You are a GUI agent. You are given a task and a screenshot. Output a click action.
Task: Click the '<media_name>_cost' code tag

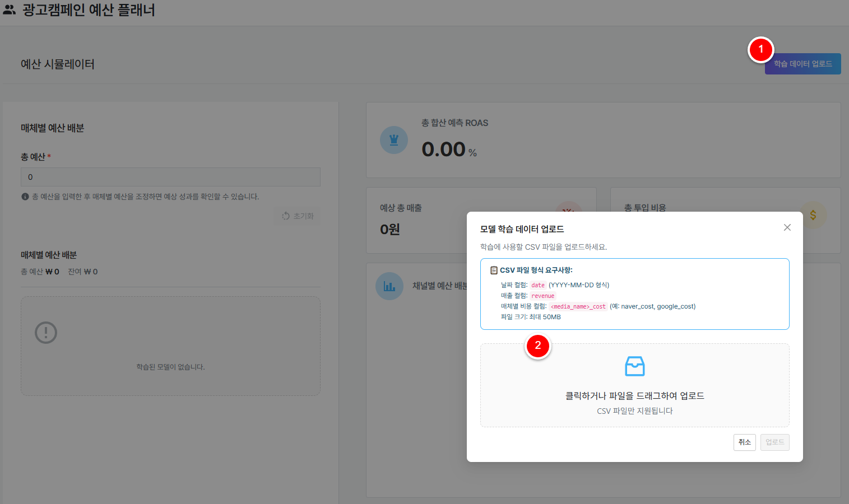pyautogui.click(x=578, y=306)
